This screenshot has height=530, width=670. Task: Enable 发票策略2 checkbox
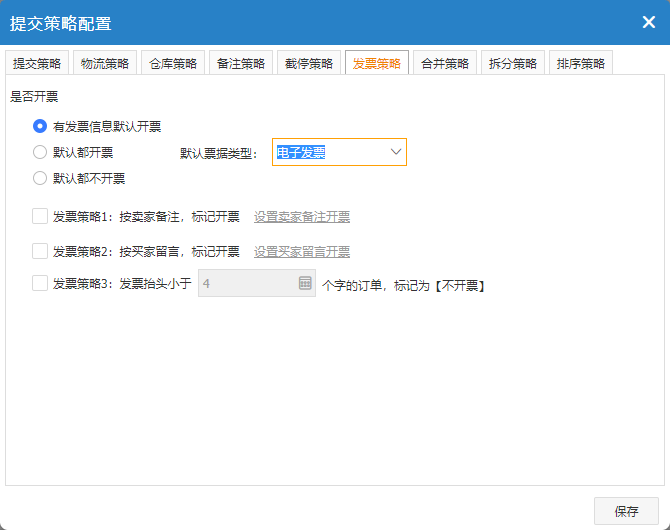click(x=40, y=250)
